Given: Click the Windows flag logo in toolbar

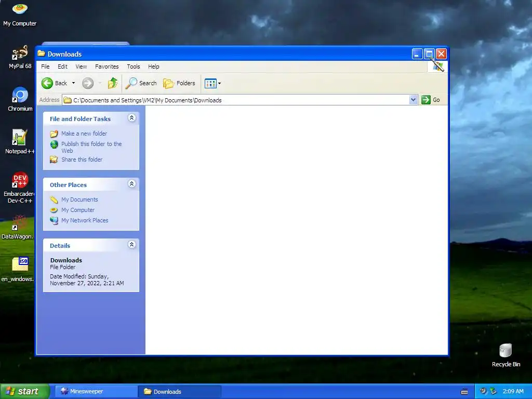Looking at the screenshot, I should click(437, 66).
